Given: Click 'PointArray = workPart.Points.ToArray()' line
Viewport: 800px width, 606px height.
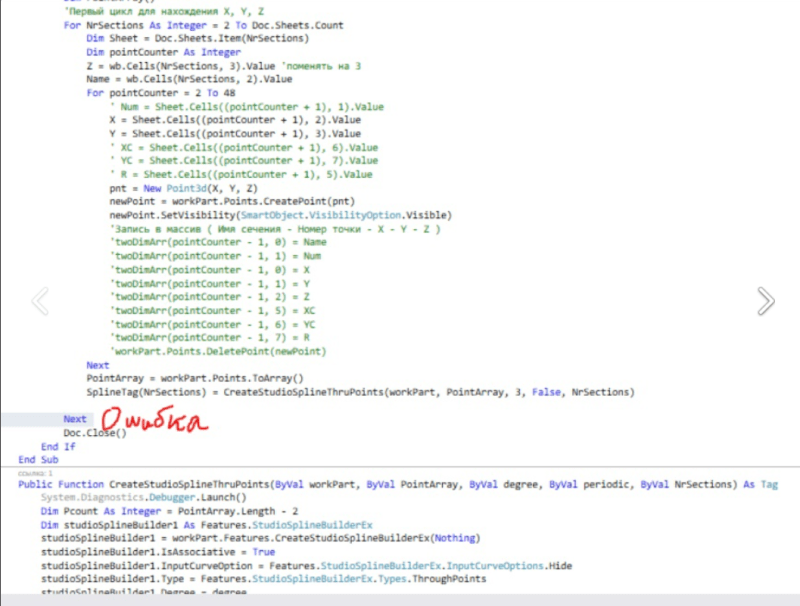Looking at the screenshot, I should 195,378.
